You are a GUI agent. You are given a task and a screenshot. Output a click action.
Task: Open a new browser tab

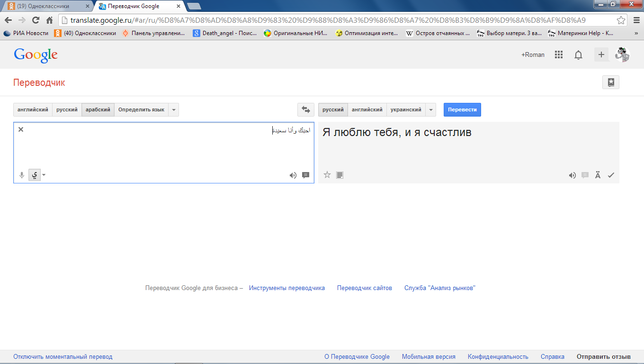194,6
